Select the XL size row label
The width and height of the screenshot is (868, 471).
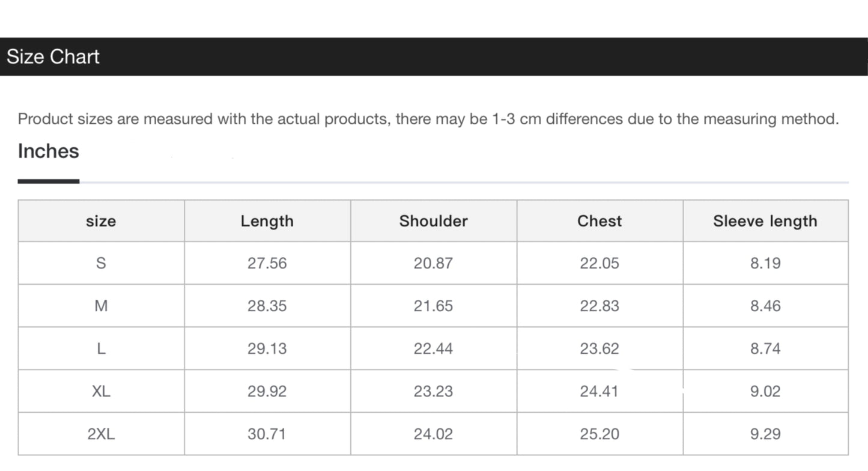[x=101, y=391]
